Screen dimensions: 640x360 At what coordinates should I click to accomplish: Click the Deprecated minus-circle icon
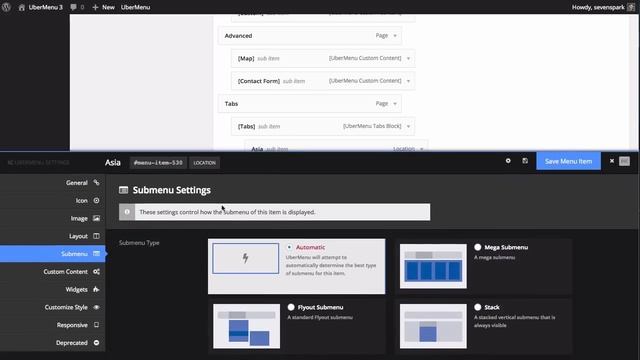[96, 342]
